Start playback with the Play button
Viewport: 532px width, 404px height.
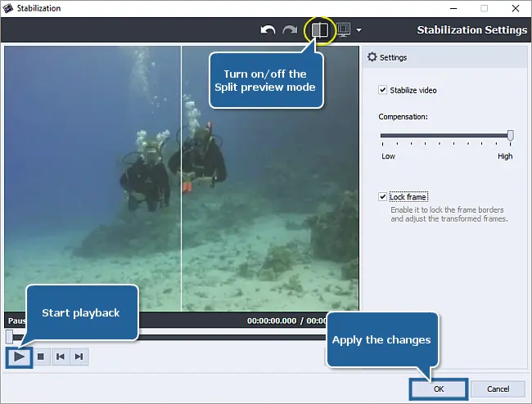click(20, 357)
